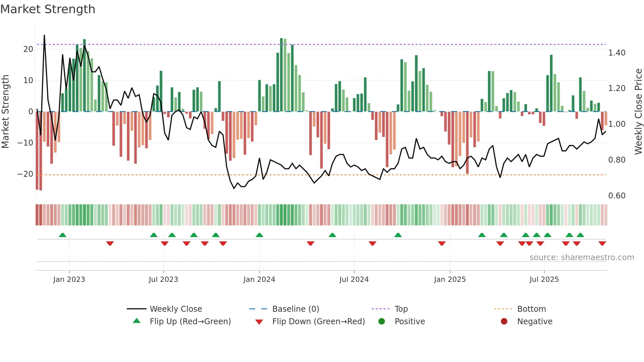Click the leftmost dark red heat strip cell
The height and width of the screenshot is (362, 644).
(37, 215)
